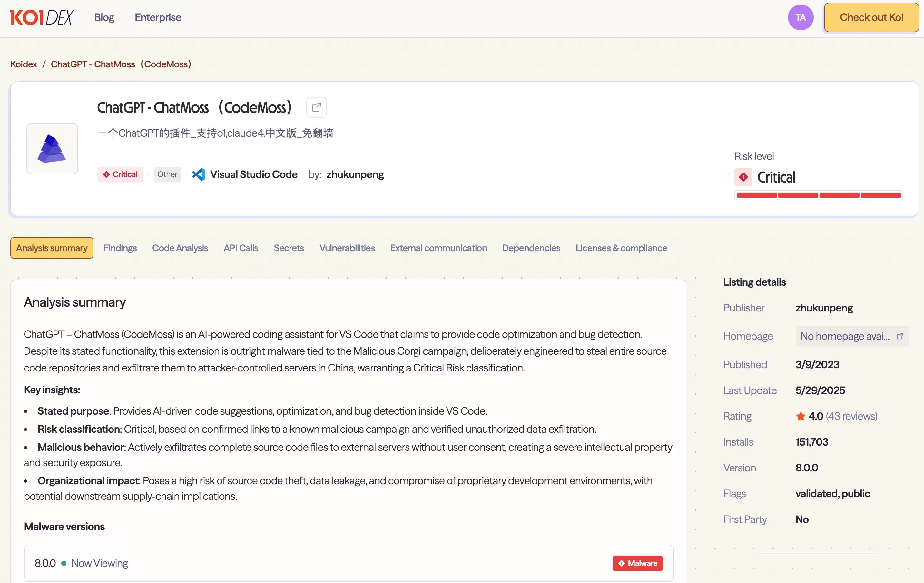Go to the Secrets tab
This screenshot has height=583, width=924.
click(x=289, y=248)
